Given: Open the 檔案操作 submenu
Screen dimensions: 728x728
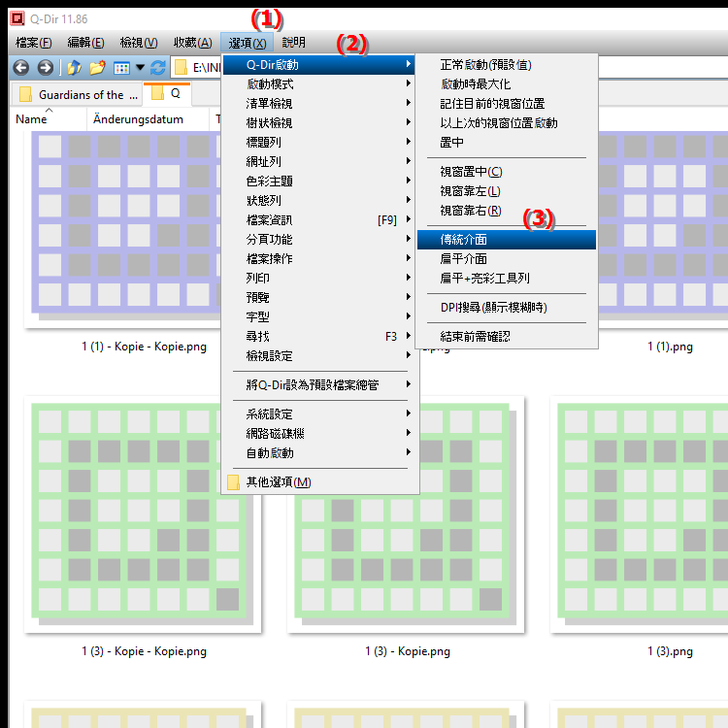Looking at the screenshot, I should pyautogui.click(x=319, y=258).
